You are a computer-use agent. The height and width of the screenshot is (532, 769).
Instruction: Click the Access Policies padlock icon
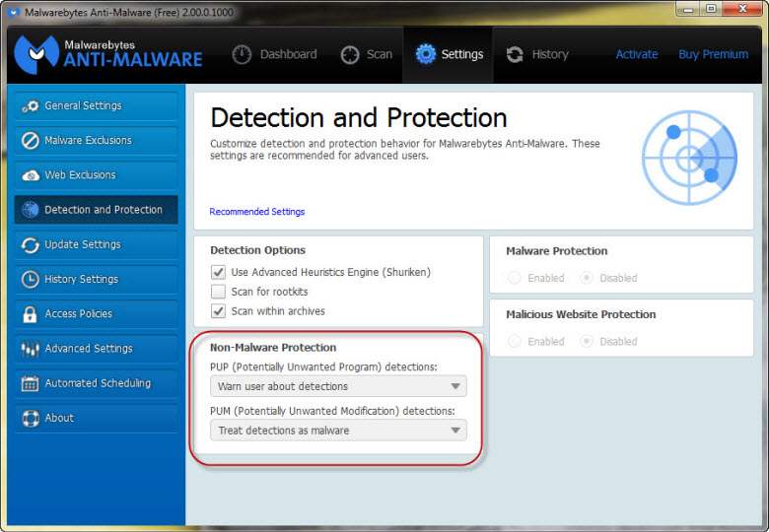pyautogui.click(x=30, y=314)
